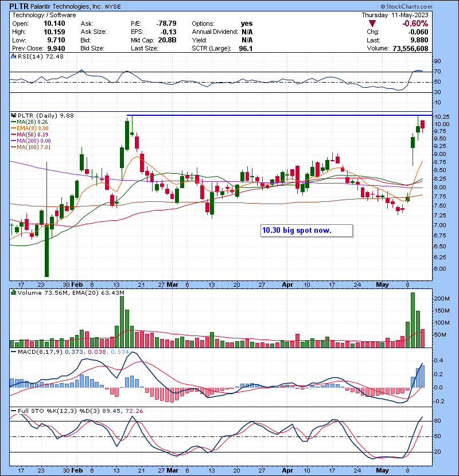Click the Mkt Cap value 20.8B
This screenshot has height=476, width=459.
(x=168, y=40)
